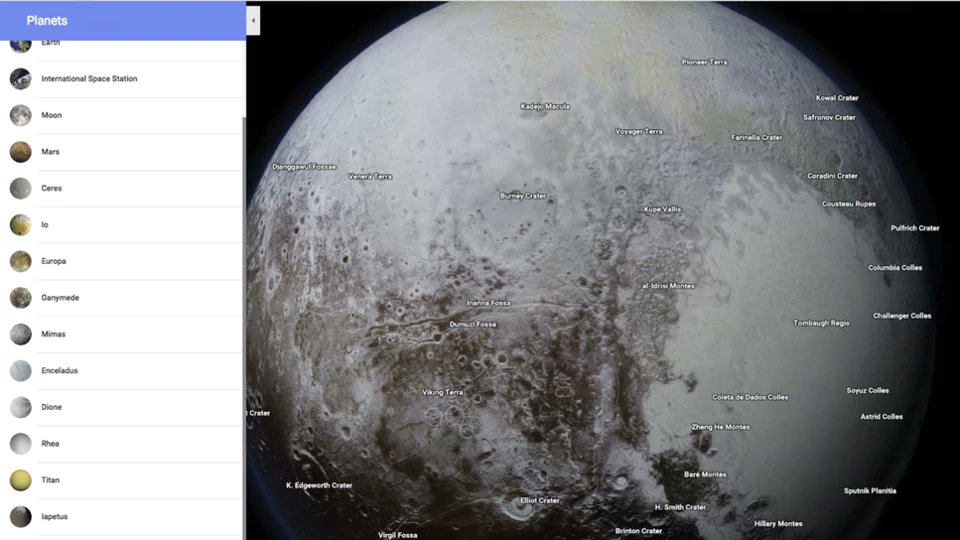Click the Columbia Colles label
Image resolution: width=960 pixels, height=540 pixels.
895,268
